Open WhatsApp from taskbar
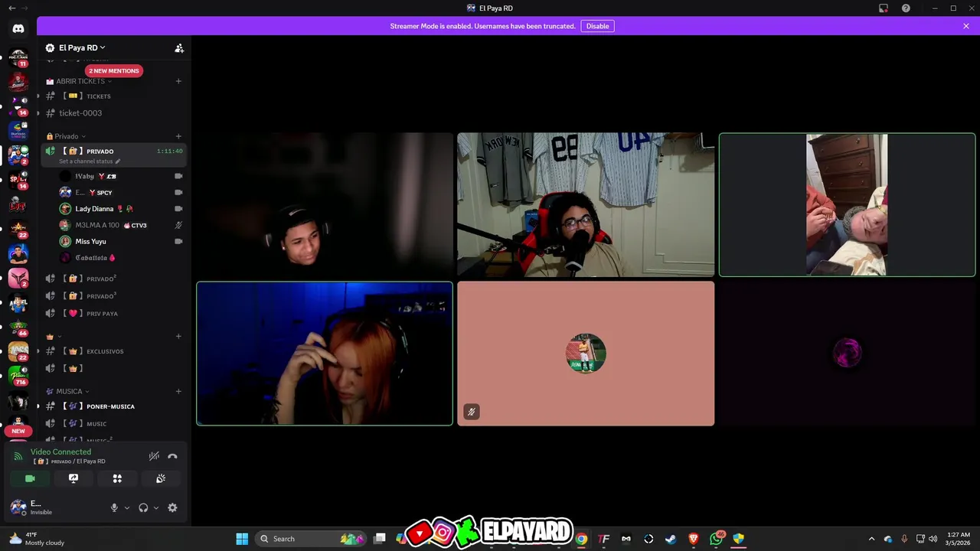Viewport: 980px width, 551px height. 716,539
